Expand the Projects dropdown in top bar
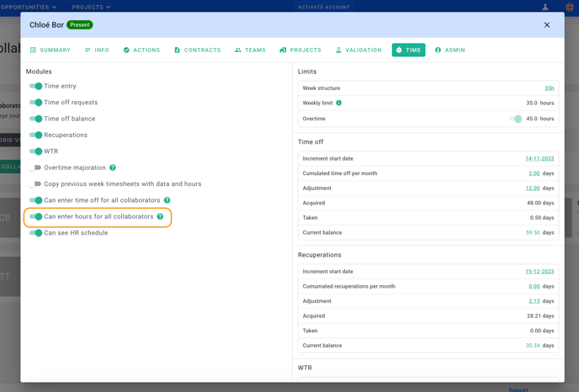Screen dimensions: 579x392 tap(91, 7)
